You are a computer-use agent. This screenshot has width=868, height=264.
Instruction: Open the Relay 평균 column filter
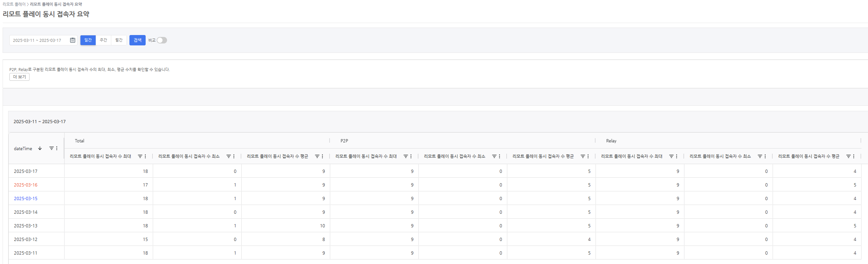848,156
